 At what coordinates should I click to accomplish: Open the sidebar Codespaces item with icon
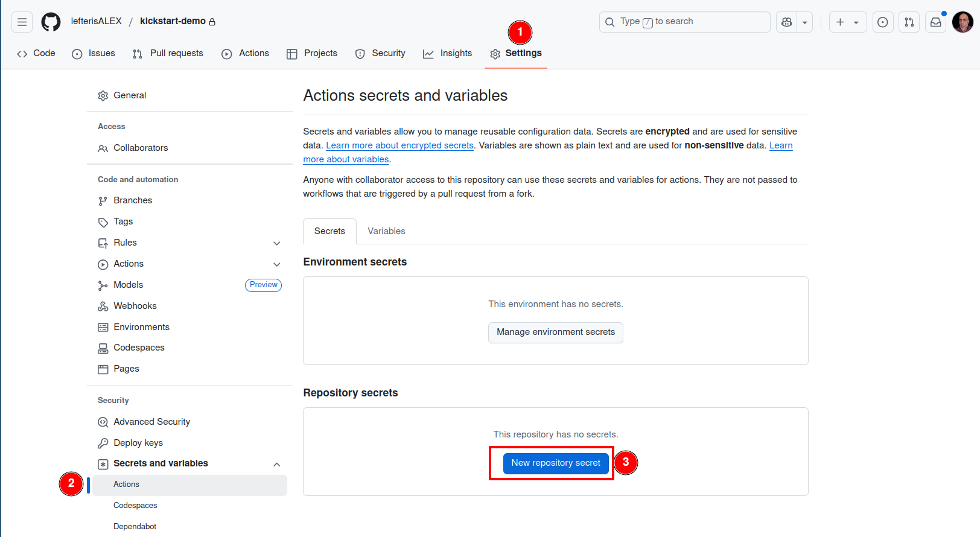[x=190, y=348]
